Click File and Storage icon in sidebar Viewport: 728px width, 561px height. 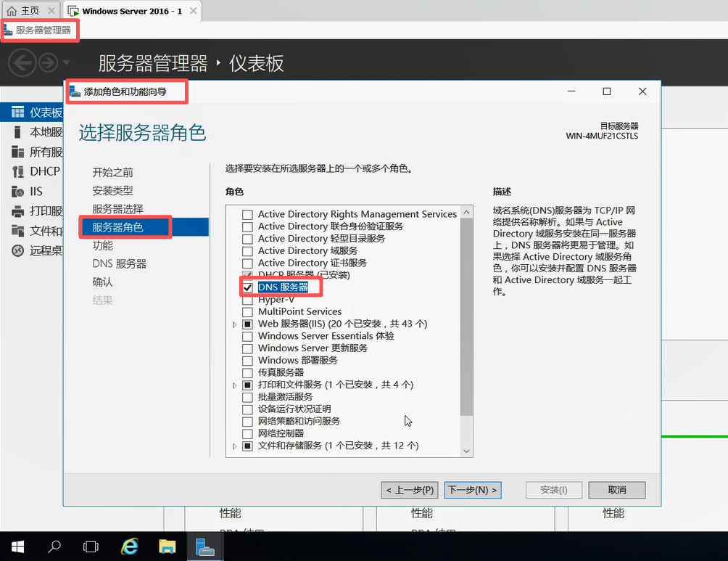(17, 231)
